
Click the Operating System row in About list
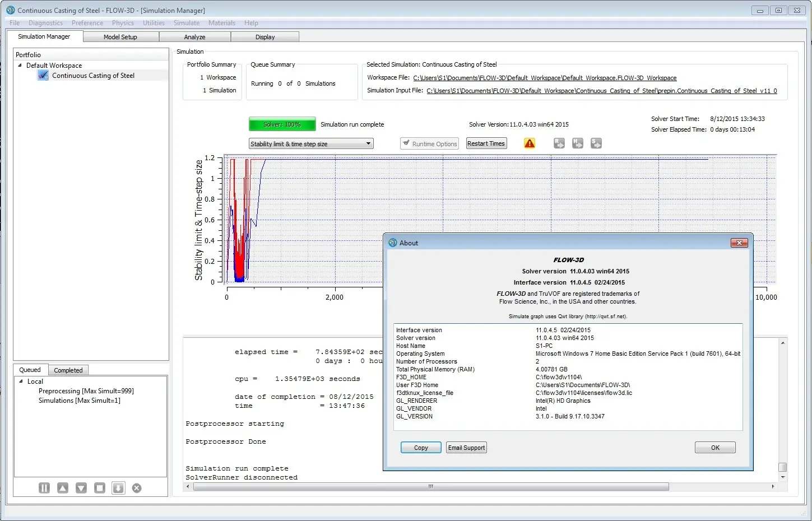click(568, 353)
